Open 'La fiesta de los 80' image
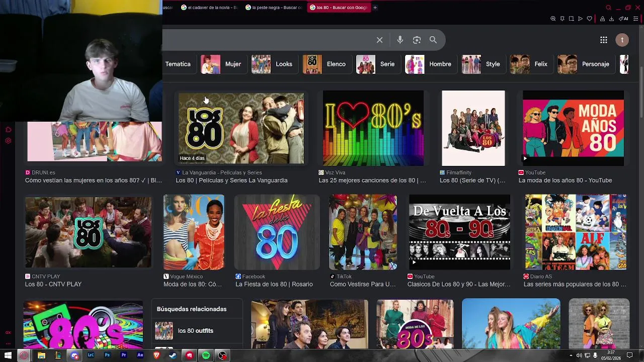Image resolution: width=644 pixels, height=362 pixels. pos(277,232)
